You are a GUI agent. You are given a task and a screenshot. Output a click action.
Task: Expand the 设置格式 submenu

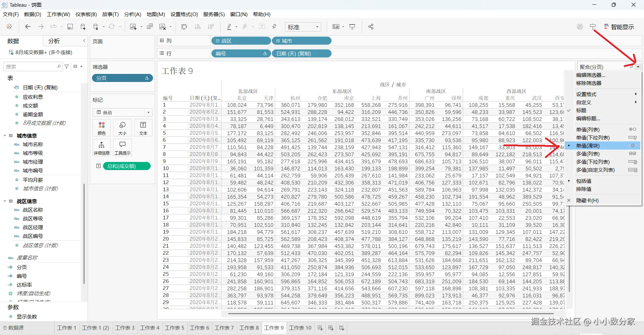(x=603, y=94)
